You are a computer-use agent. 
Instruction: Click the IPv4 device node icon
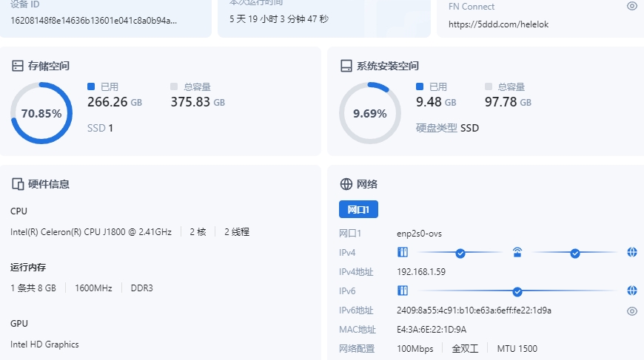(403, 252)
